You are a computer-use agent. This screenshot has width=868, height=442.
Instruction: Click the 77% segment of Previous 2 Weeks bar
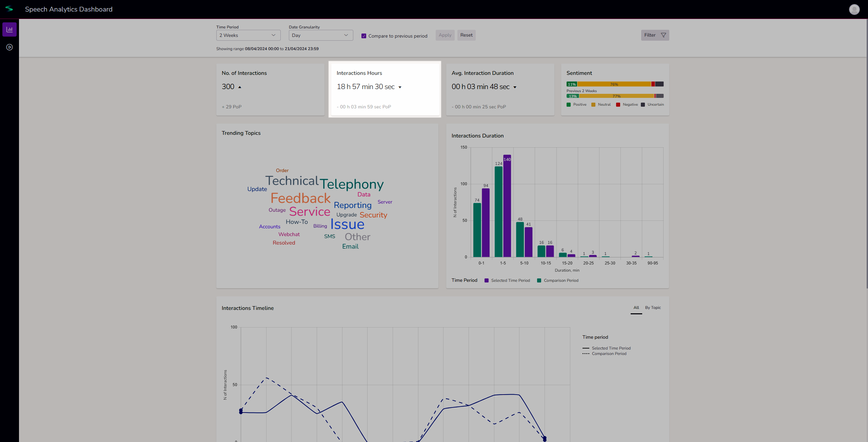[x=616, y=96]
